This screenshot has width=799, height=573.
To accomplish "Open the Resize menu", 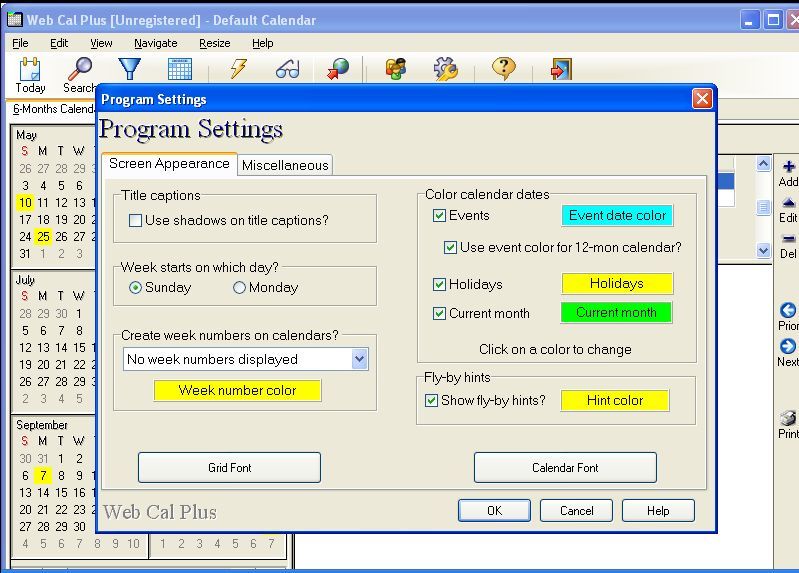I will [x=215, y=43].
